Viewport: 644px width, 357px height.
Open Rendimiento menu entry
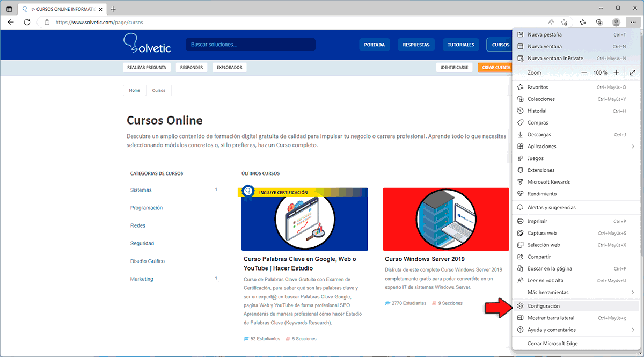(576, 193)
